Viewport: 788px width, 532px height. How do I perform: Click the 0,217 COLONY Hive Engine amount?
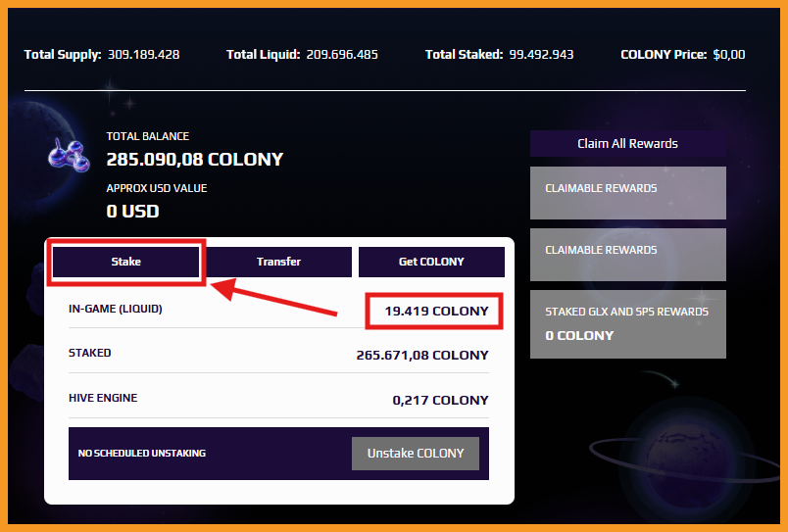click(440, 401)
